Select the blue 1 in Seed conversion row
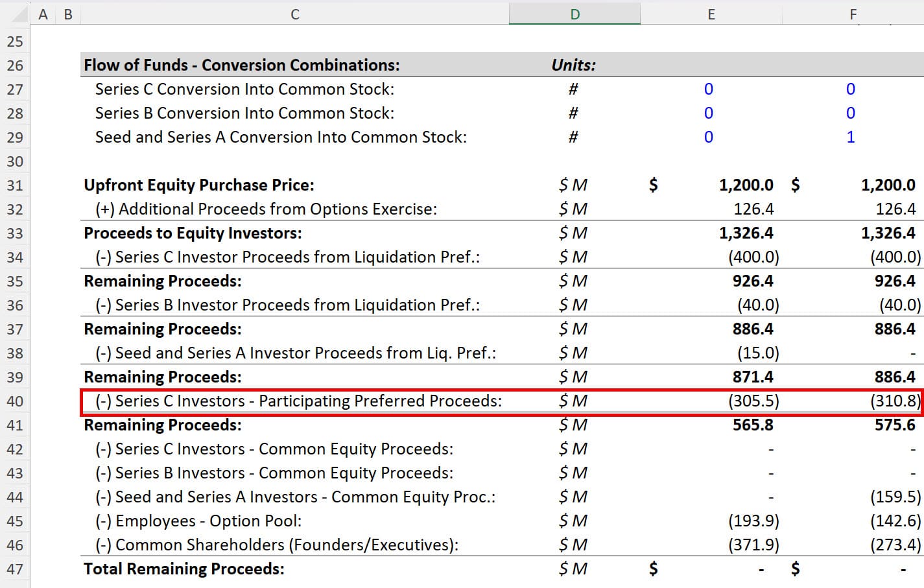The width and height of the screenshot is (924, 588). tap(851, 137)
